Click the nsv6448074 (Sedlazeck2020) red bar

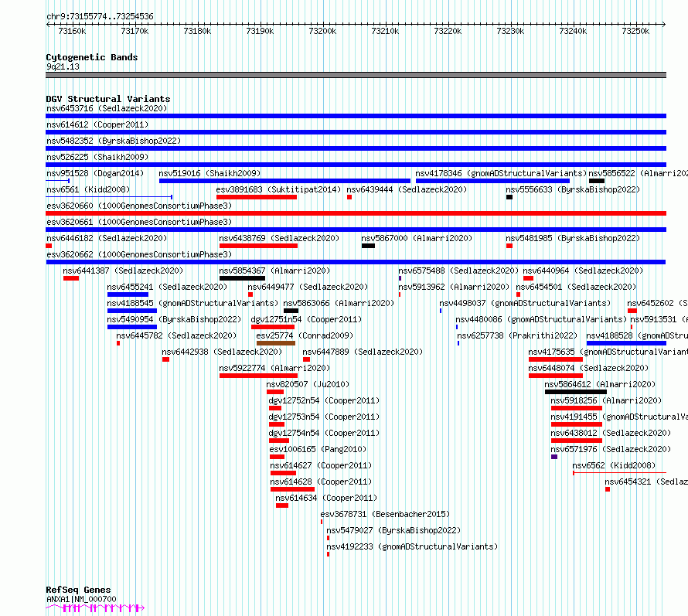click(556, 376)
